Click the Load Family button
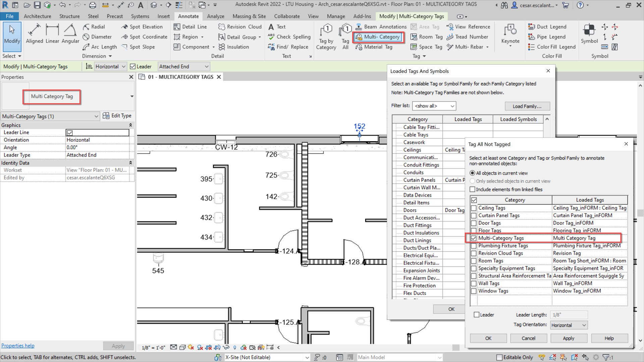The image size is (644, 362). (x=527, y=106)
